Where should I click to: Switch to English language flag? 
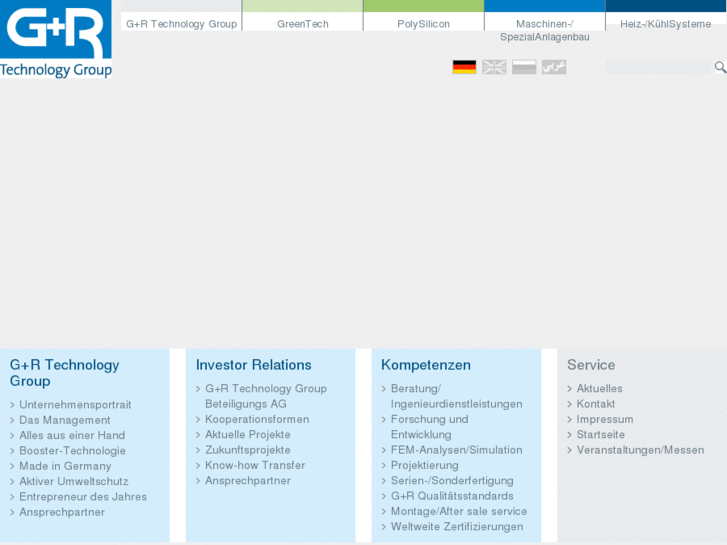494,67
